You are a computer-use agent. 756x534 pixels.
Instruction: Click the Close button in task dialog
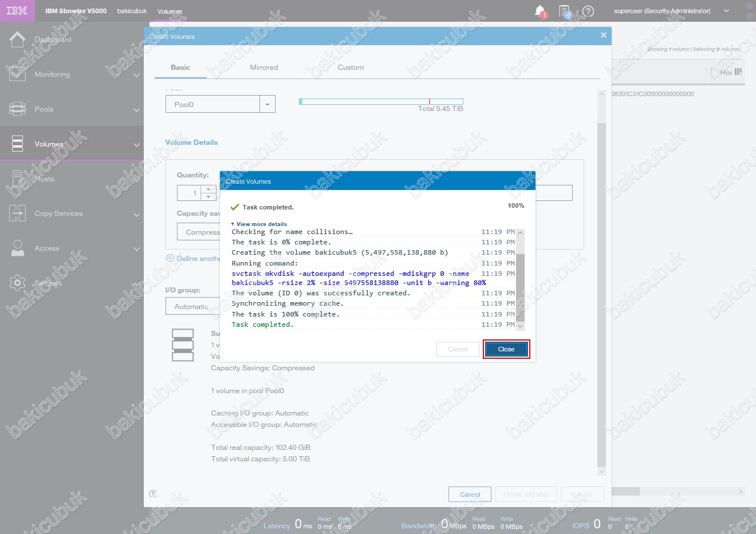tap(506, 349)
